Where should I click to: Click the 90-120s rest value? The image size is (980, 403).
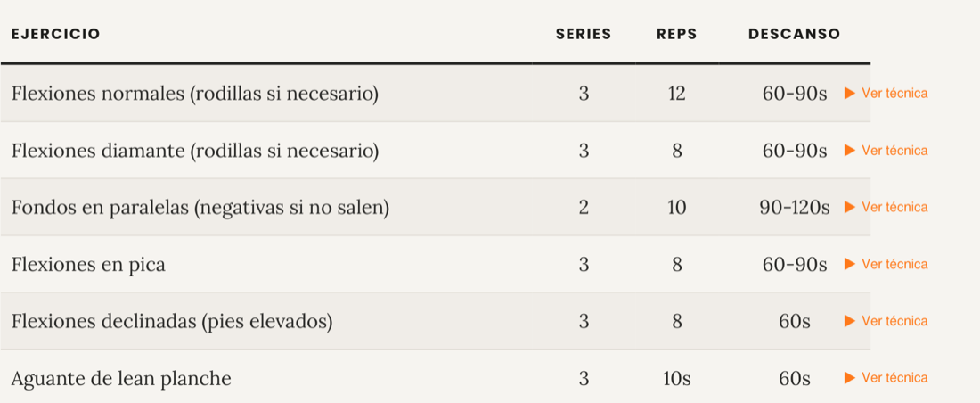[795, 208]
